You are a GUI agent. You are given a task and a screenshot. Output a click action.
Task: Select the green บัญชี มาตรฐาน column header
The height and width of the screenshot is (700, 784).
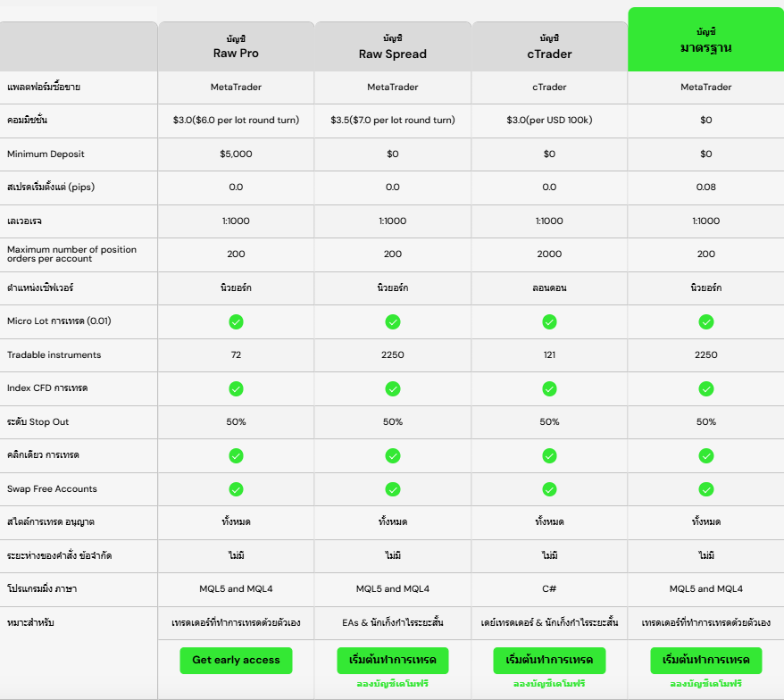(706, 39)
